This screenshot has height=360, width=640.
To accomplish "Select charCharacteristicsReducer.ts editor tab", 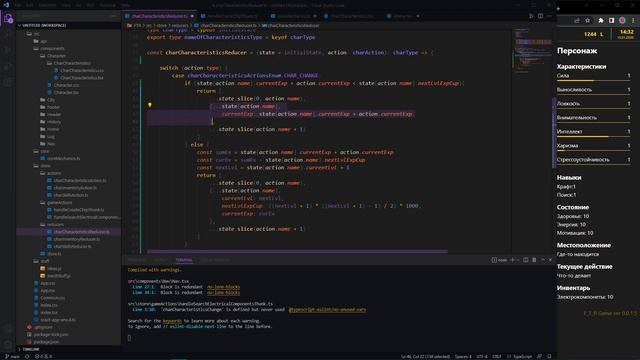I will 160,16.
